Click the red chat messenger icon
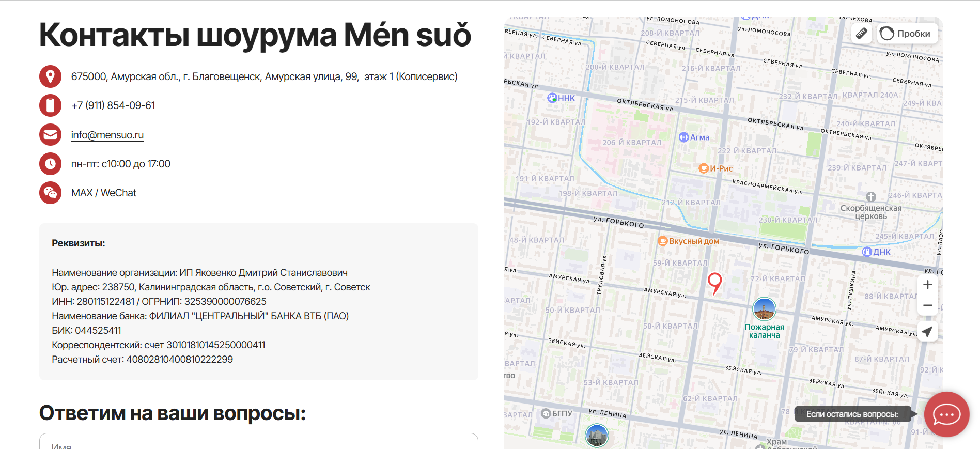Viewport: 980px width, 449px height. pyautogui.click(x=50, y=193)
